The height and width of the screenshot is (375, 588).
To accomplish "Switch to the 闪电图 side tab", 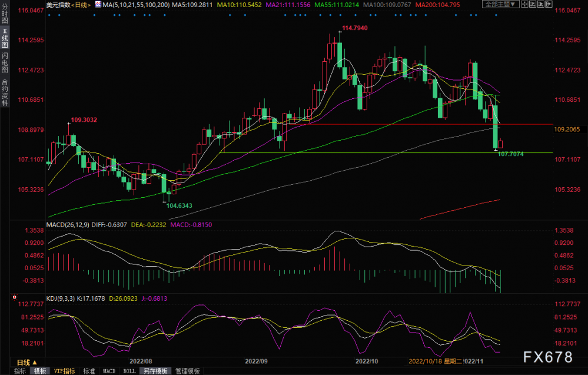I will 5,62.
